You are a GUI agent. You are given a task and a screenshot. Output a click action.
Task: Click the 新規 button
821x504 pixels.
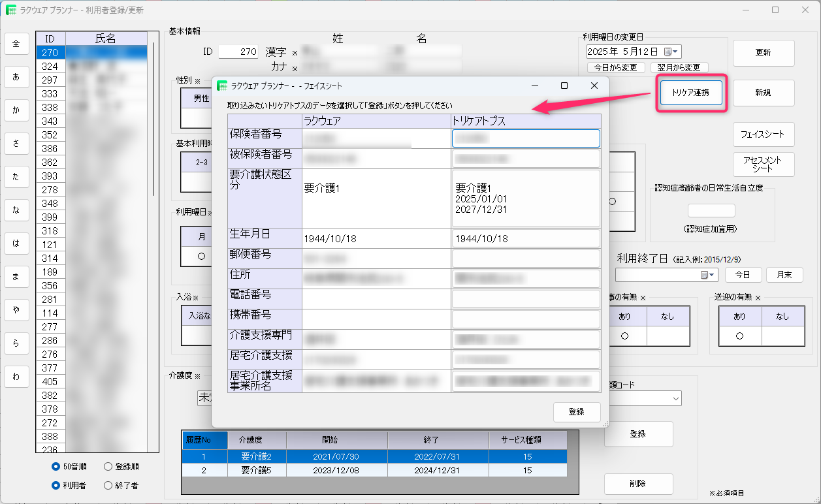click(x=764, y=93)
